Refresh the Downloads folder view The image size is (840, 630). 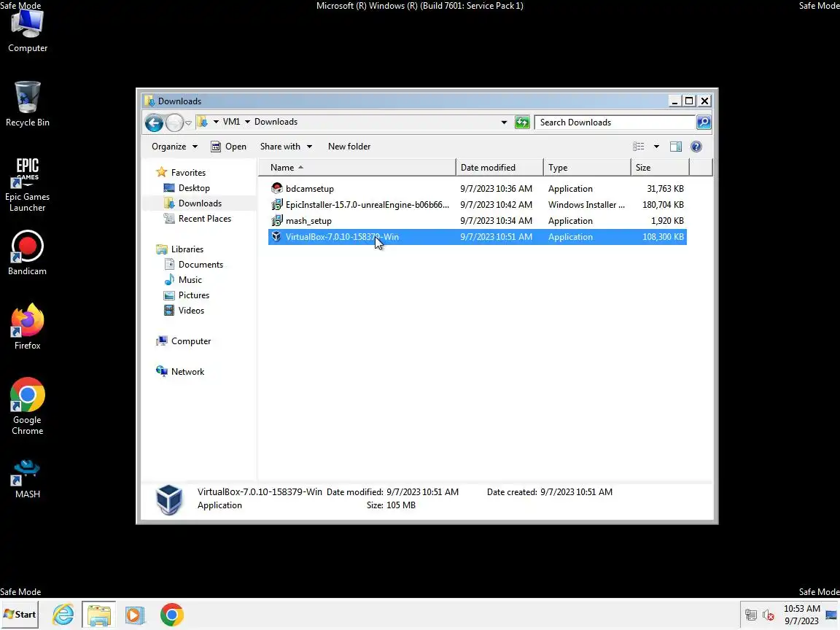522,122
